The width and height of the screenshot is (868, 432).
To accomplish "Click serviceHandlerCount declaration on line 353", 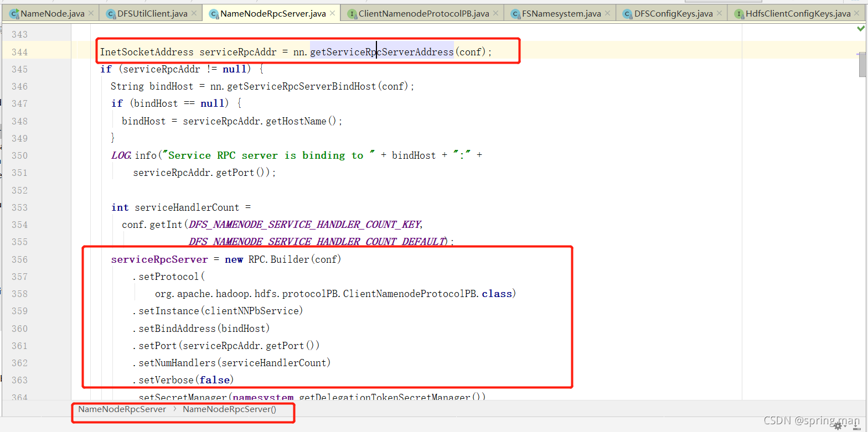I will [x=187, y=207].
